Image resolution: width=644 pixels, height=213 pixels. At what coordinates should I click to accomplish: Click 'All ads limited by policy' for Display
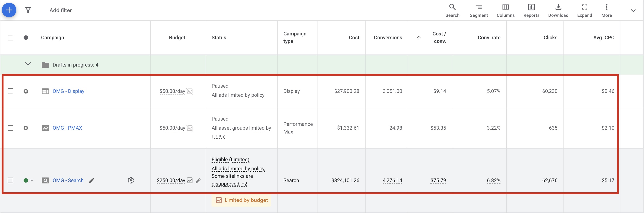click(238, 95)
